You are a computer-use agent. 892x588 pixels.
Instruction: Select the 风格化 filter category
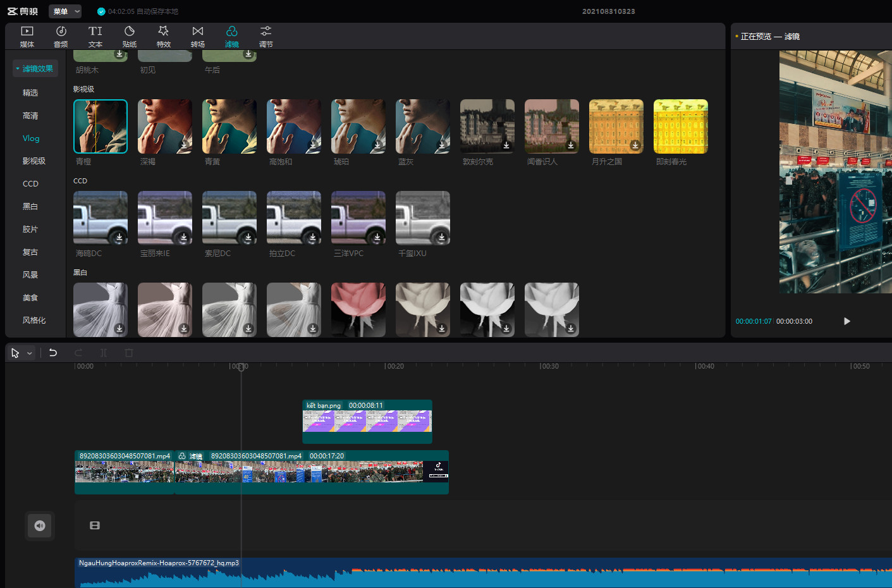click(x=34, y=320)
